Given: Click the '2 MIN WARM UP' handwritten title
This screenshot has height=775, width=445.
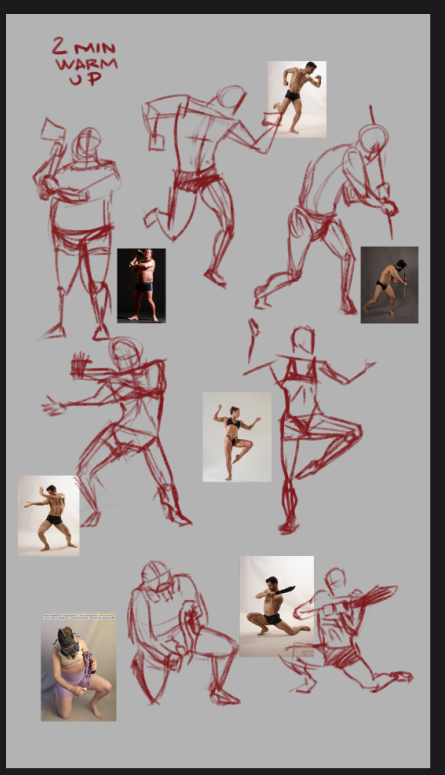Looking at the screenshot, I should click(85, 61).
